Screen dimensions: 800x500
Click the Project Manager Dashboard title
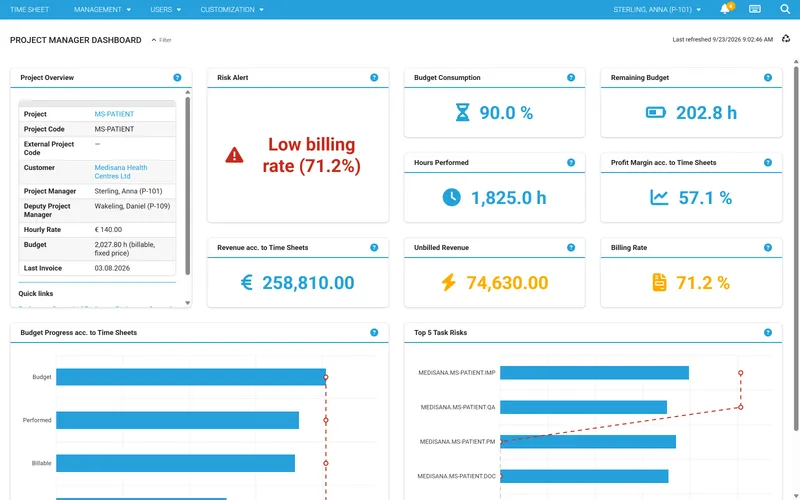[x=76, y=40]
